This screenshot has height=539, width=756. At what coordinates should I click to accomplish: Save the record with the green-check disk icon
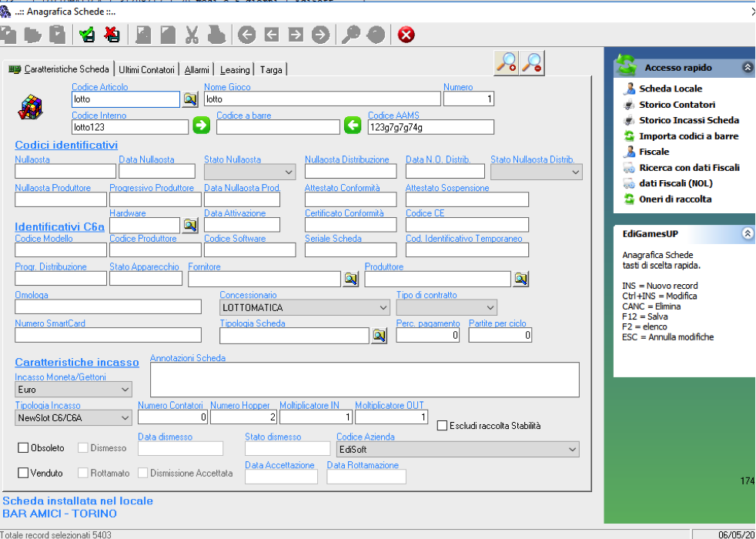87,35
